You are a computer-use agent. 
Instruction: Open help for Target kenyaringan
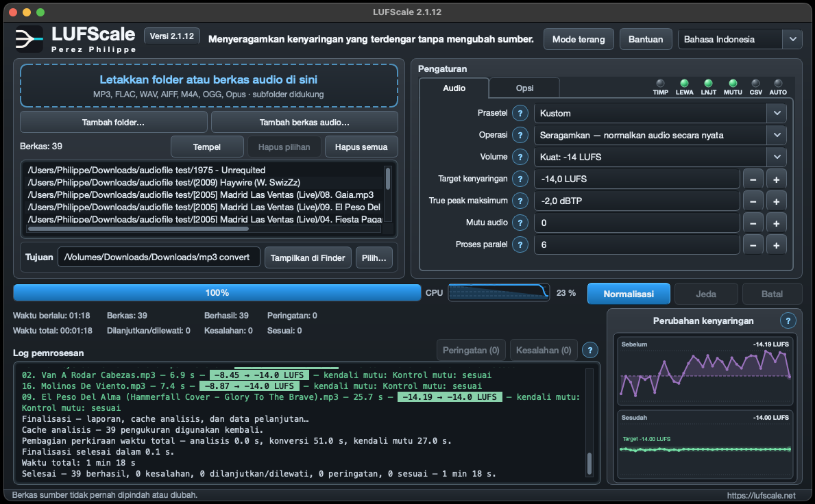(520, 179)
